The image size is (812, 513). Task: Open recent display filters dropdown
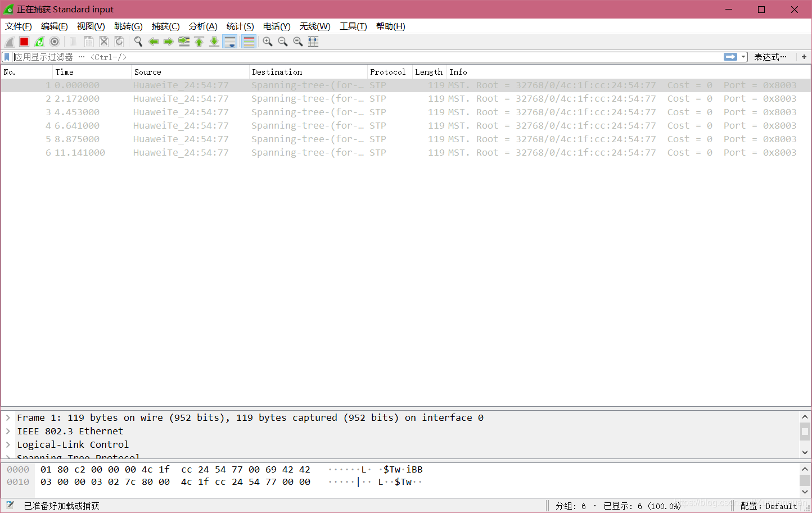pos(743,57)
